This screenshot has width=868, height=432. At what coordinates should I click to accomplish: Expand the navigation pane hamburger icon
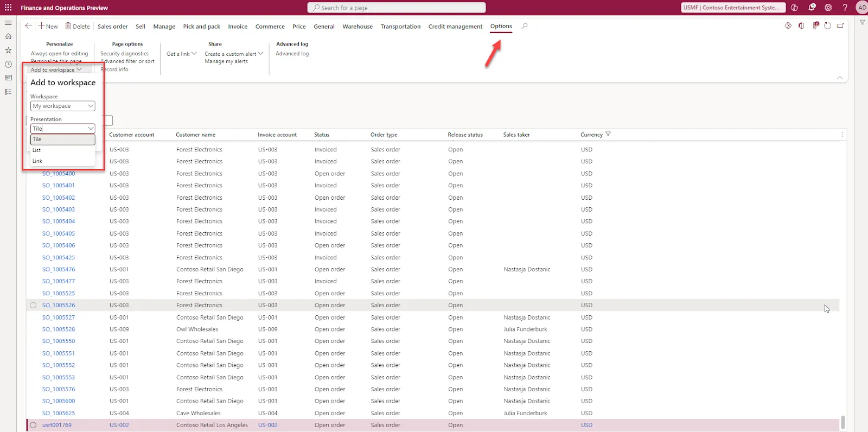pos(8,23)
